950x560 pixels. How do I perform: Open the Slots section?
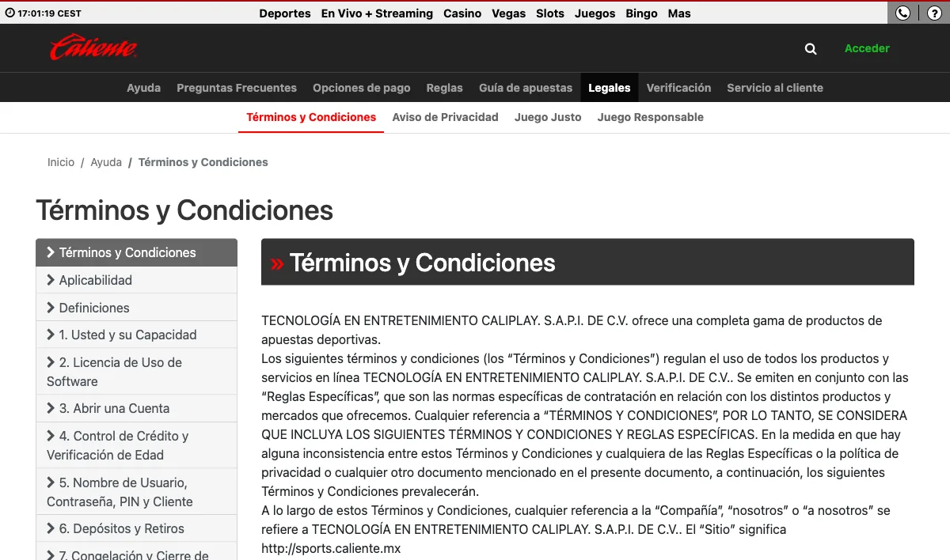point(550,13)
